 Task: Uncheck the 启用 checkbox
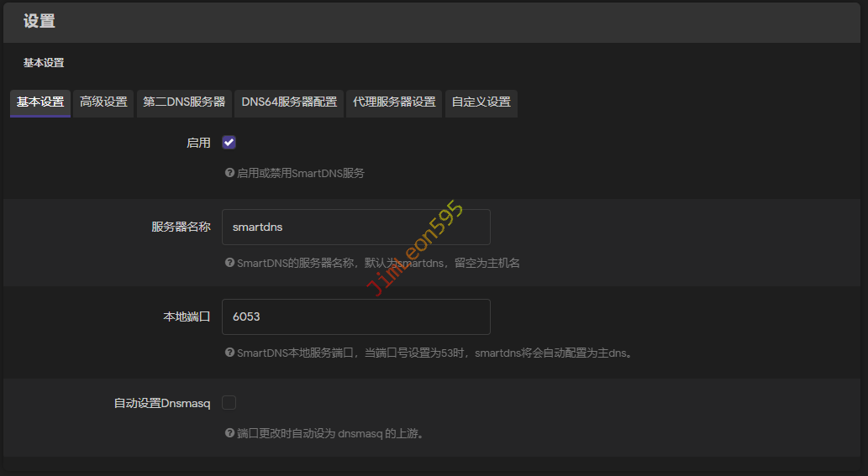pyautogui.click(x=229, y=143)
